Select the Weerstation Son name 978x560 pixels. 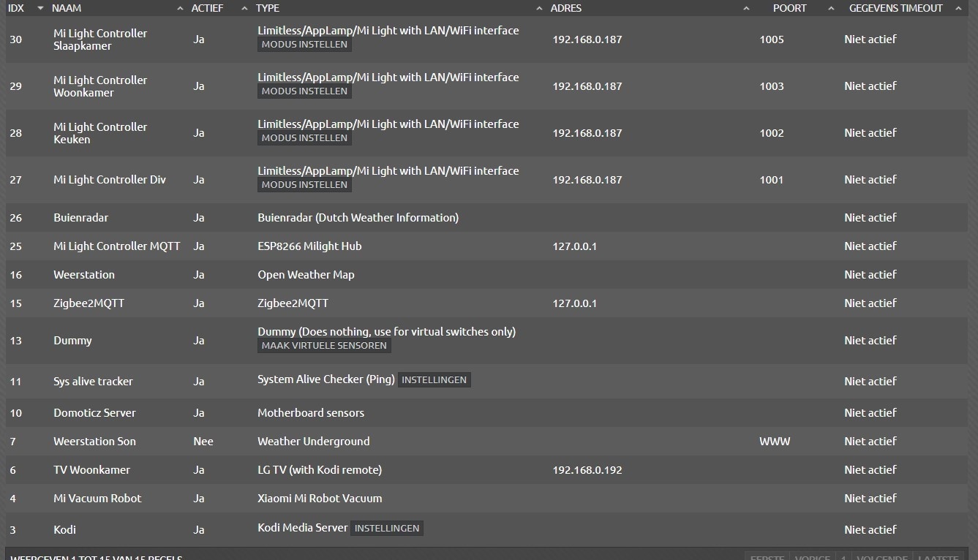pyautogui.click(x=94, y=442)
